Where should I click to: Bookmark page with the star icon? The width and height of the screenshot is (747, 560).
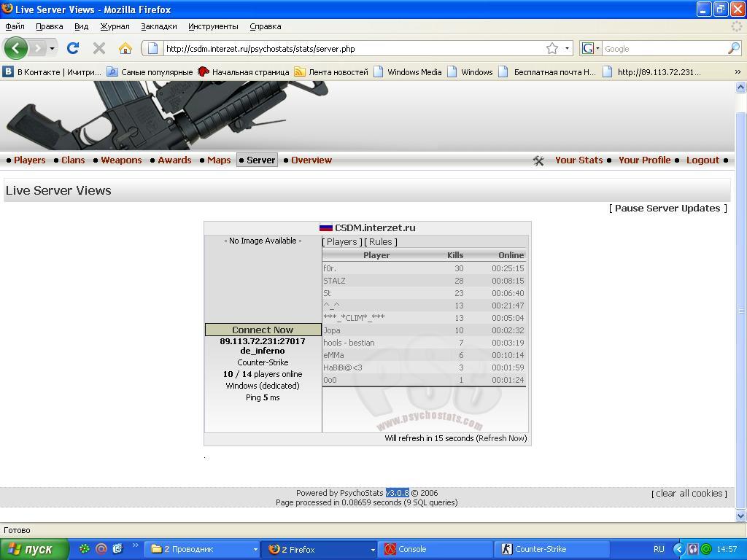552,48
